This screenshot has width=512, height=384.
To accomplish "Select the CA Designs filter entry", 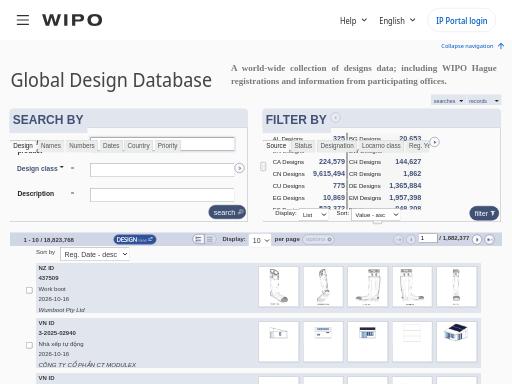I will 308,162.
